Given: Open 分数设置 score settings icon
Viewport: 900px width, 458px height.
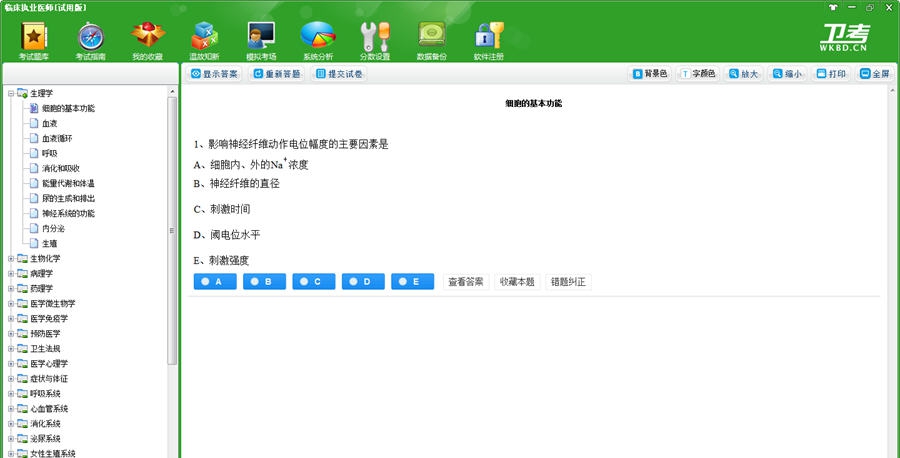Looking at the screenshot, I should 375,41.
